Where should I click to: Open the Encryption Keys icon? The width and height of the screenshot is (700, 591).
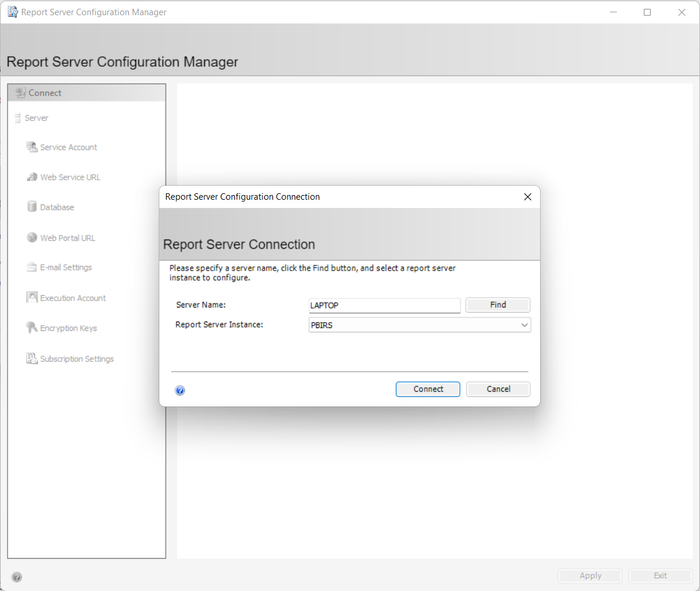32,327
